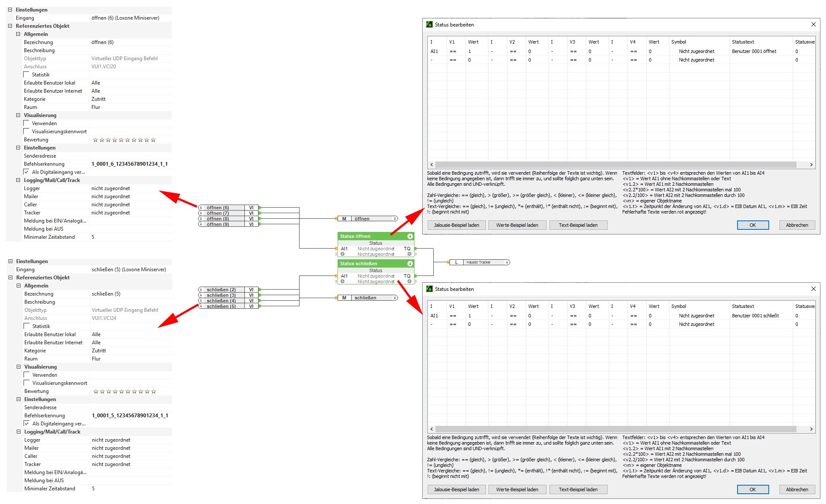Click info icon of öffnen (6) virtual input

coord(201,208)
